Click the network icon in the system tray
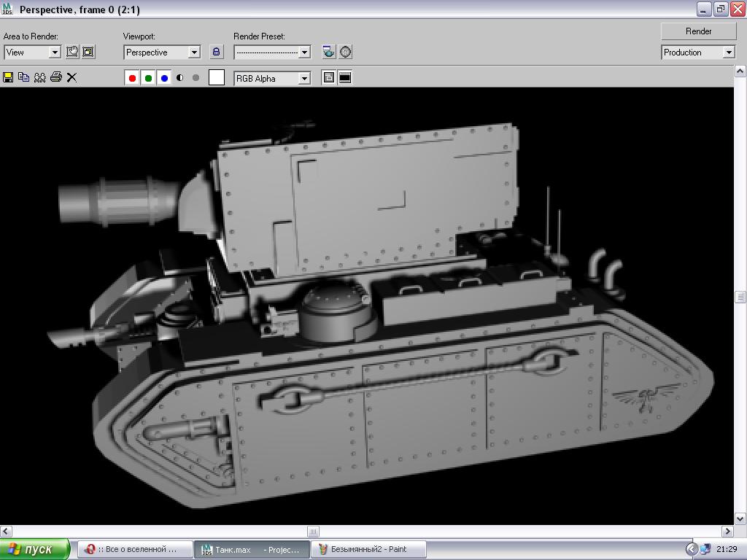Viewport: 747px width, 560px height. [x=705, y=549]
